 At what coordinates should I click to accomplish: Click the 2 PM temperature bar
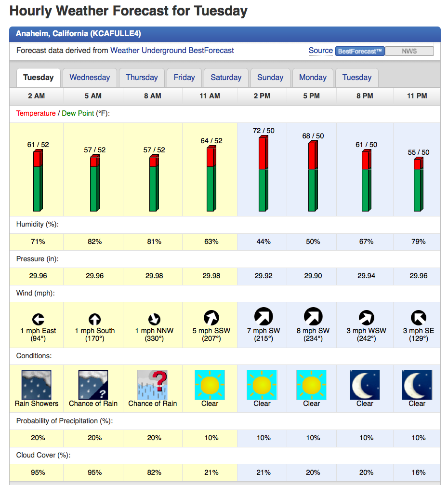click(x=263, y=174)
